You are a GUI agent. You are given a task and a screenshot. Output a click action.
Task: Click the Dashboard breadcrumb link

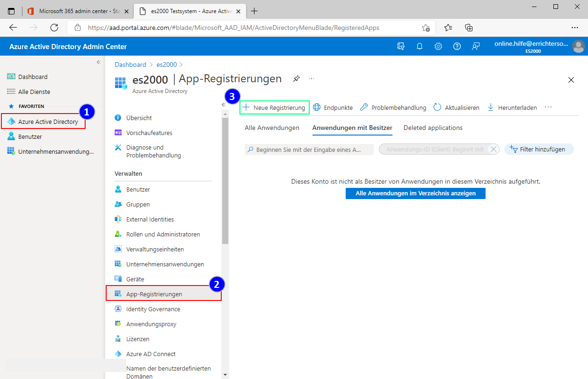pyautogui.click(x=131, y=64)
